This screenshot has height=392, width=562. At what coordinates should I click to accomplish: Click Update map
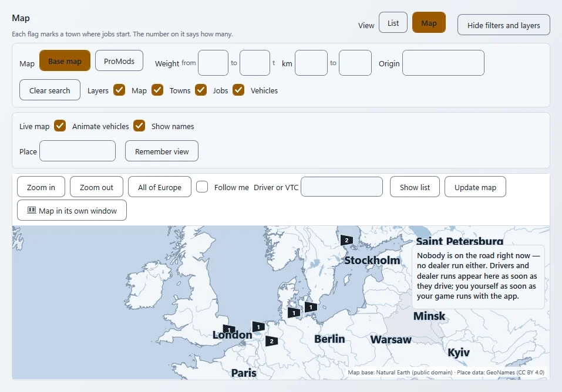(x=475, y=187)
